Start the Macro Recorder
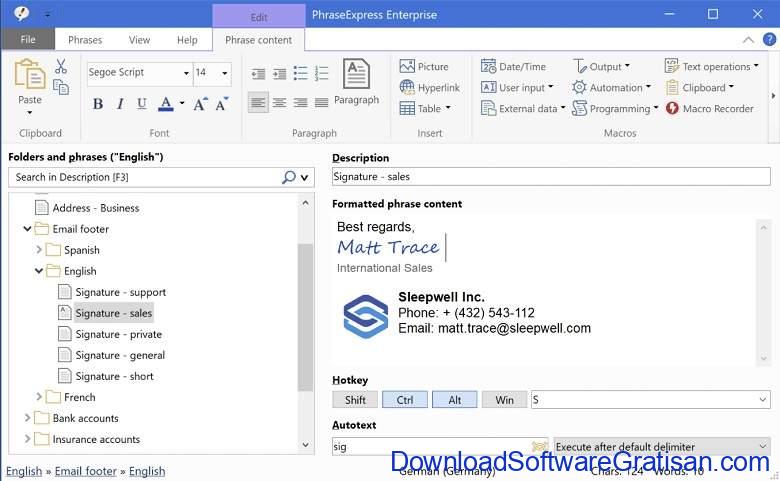780x481 pixels. click(x=710, y=108)
